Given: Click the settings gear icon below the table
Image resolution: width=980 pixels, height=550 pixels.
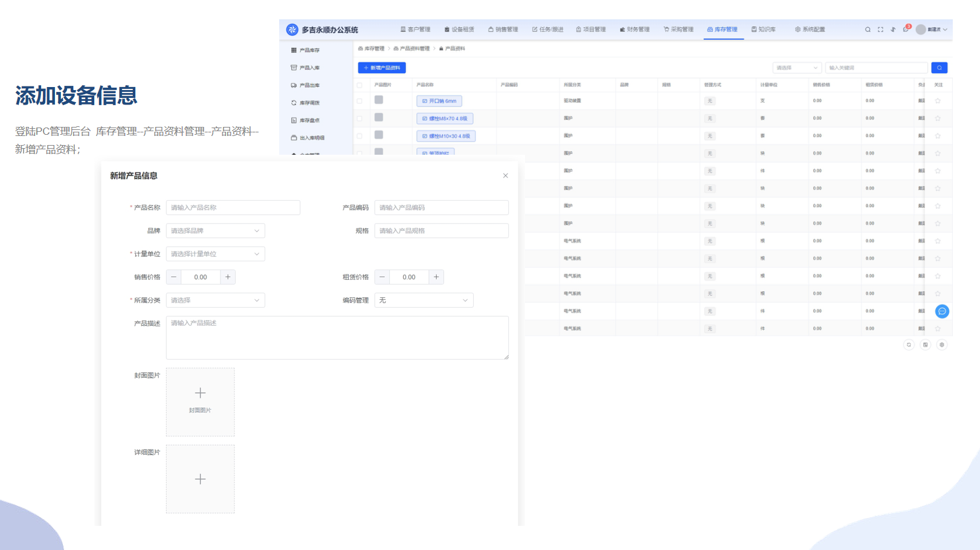Looking at the screenshot, I should (x=941, y=345).
